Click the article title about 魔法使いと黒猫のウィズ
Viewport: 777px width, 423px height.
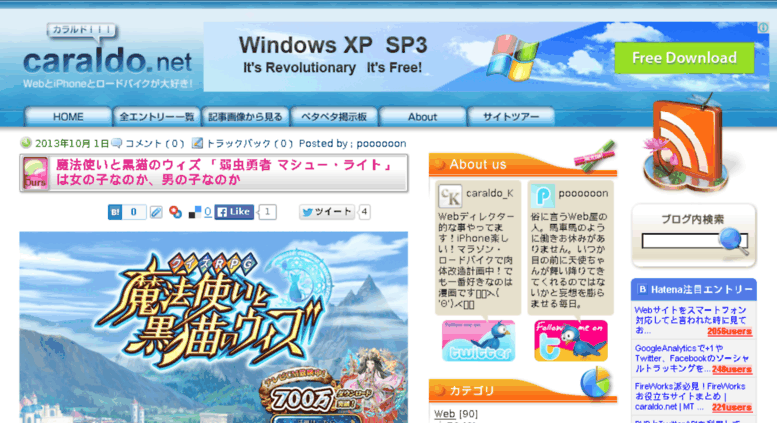click(224, 172)
